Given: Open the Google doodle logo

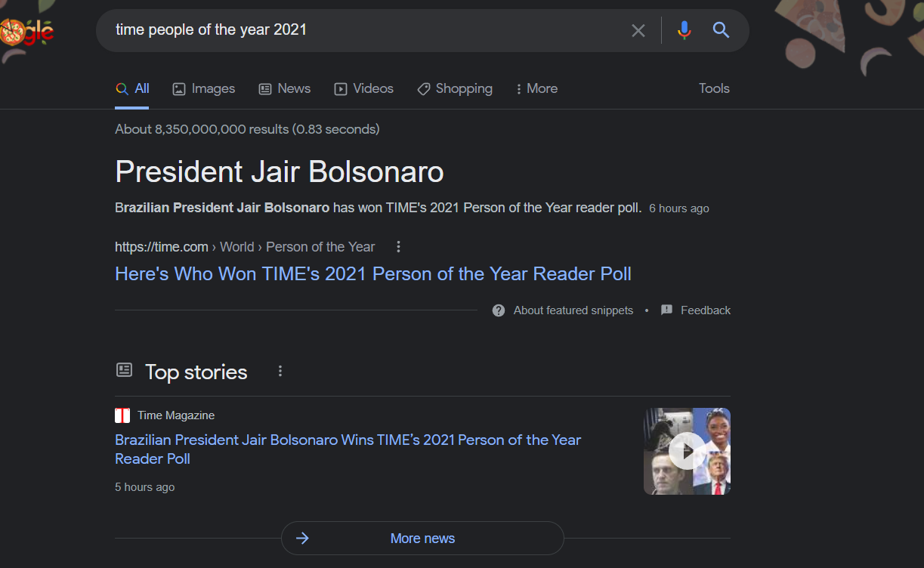Looking at the screenshot, I should coord(27,32).
